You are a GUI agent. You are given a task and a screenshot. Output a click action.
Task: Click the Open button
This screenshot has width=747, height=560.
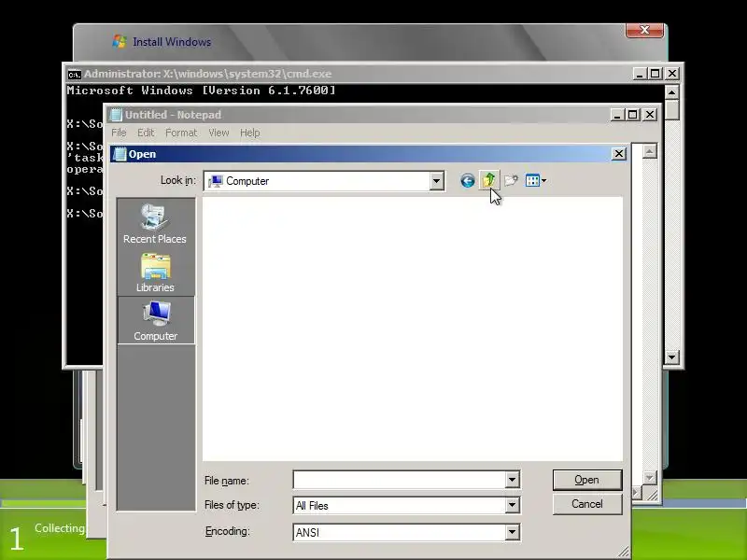click(587, 480)
